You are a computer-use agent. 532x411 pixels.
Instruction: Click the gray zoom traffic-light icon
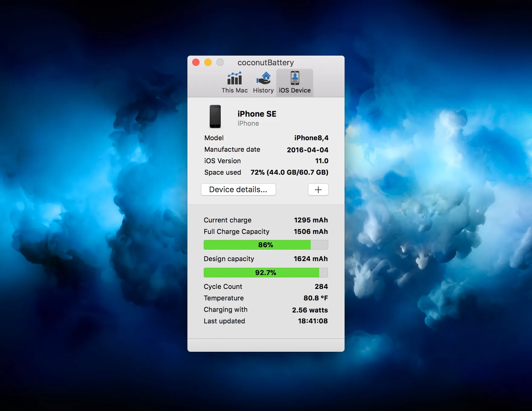tap(220, 62)
